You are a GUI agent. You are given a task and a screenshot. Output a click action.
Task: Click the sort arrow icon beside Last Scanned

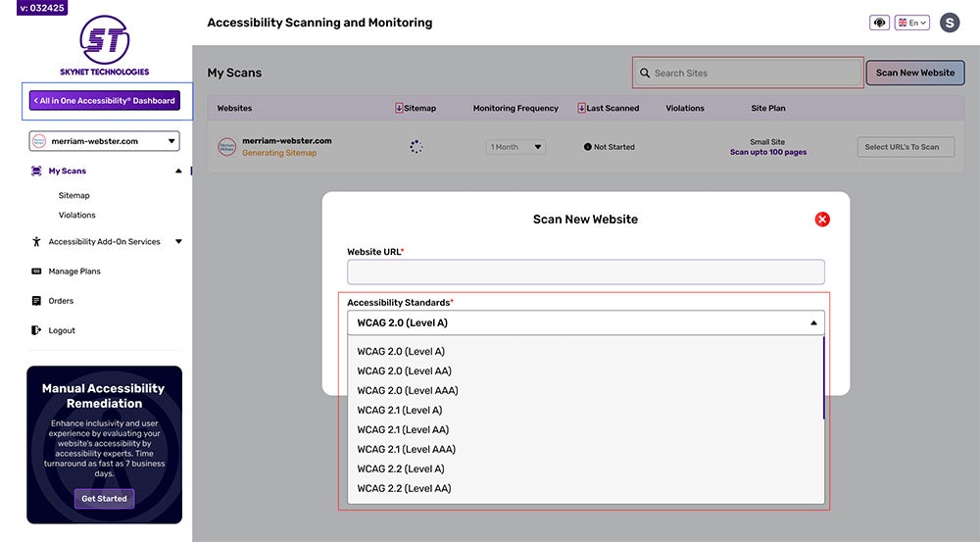[x=581, y=108]
